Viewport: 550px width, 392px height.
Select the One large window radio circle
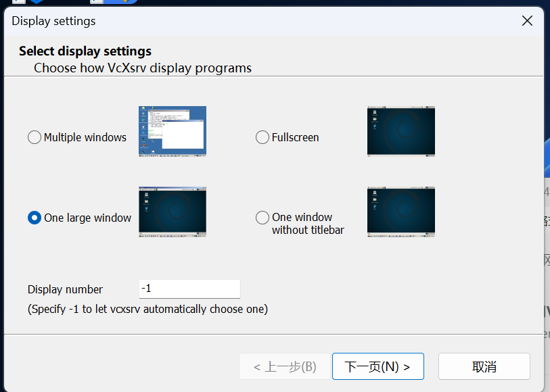[35, 218]
